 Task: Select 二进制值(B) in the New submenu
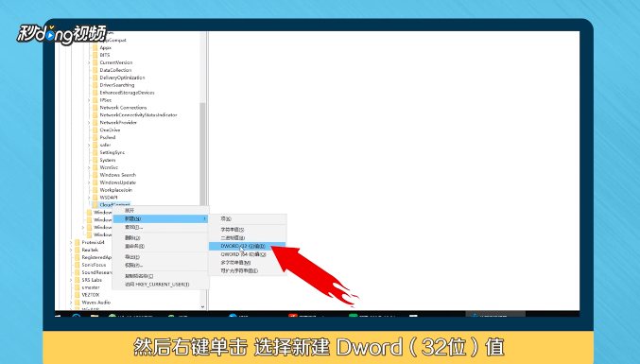[x=248, y=238]
